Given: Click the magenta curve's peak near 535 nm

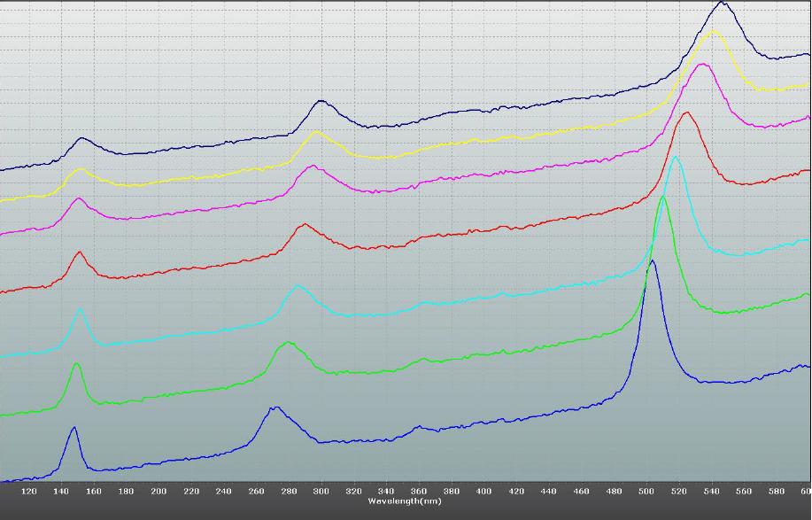Looking at the screenshot, I should (x=702, y=64).
